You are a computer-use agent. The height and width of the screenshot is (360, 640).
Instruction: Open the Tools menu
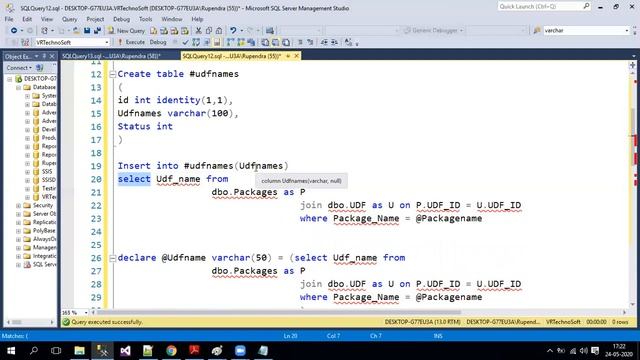pyautogui.click(x=145, y=19)
